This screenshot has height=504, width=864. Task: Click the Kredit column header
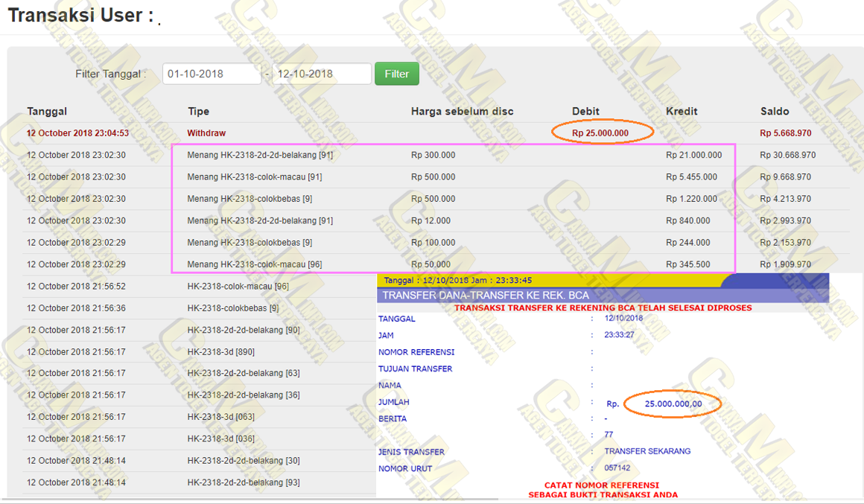coord(682,111)
